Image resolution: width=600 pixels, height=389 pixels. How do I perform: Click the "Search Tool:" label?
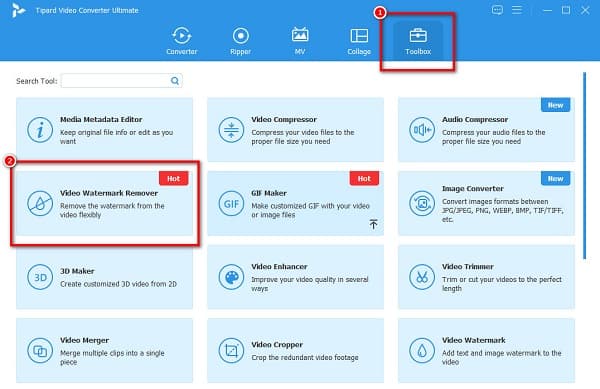37,81
